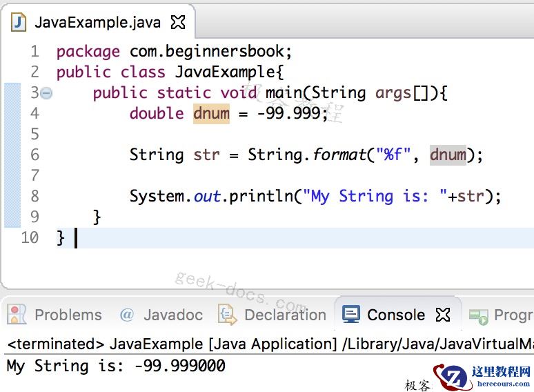Click the double keyword on line 4
The height and width of the screenshot is (392, 534).
157,113
